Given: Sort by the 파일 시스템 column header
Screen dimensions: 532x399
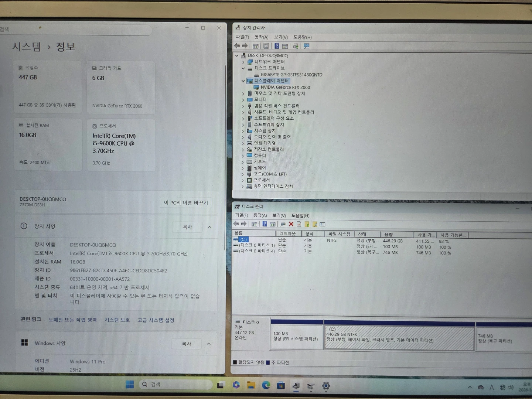Looking at the screenshot, I should tap(339, 234).
